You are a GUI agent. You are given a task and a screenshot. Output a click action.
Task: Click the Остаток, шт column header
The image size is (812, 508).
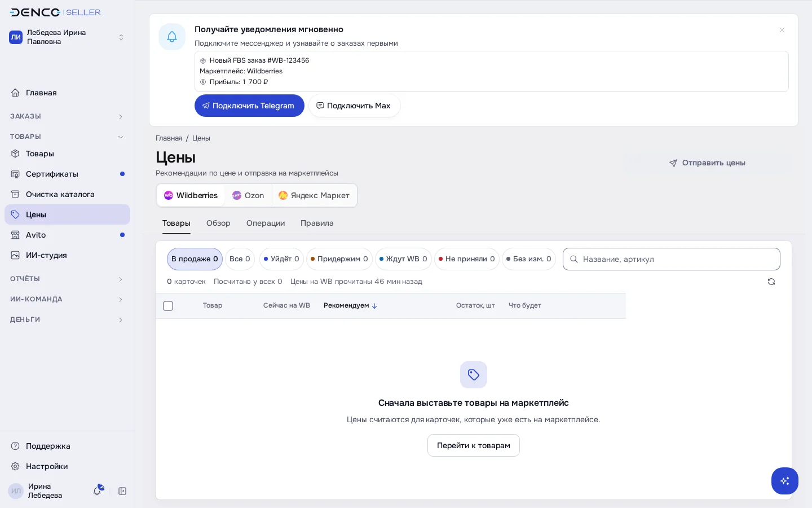coord(475,305)
